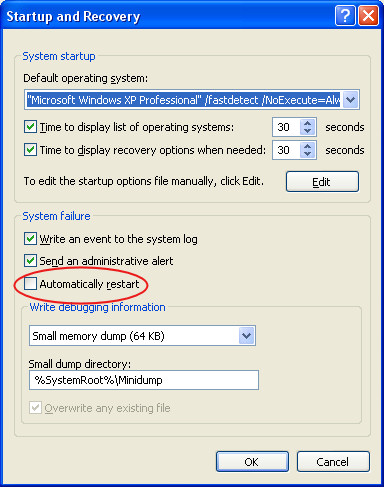Expand the default operating system dropdown
384x487 pixels.
click(x=350, y=99)
